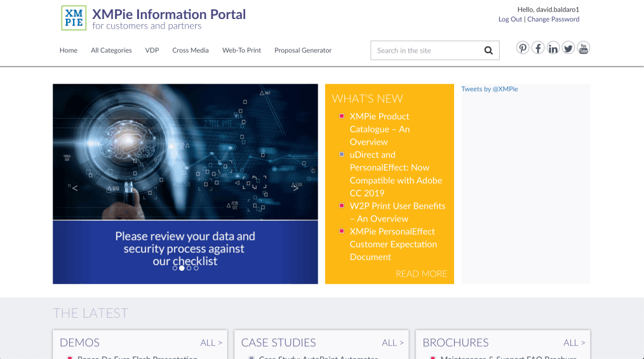The height and width of the screenshot is (359, 644).
Task: Select the second carousel slide dot
Action: click(x=182, y=268)
